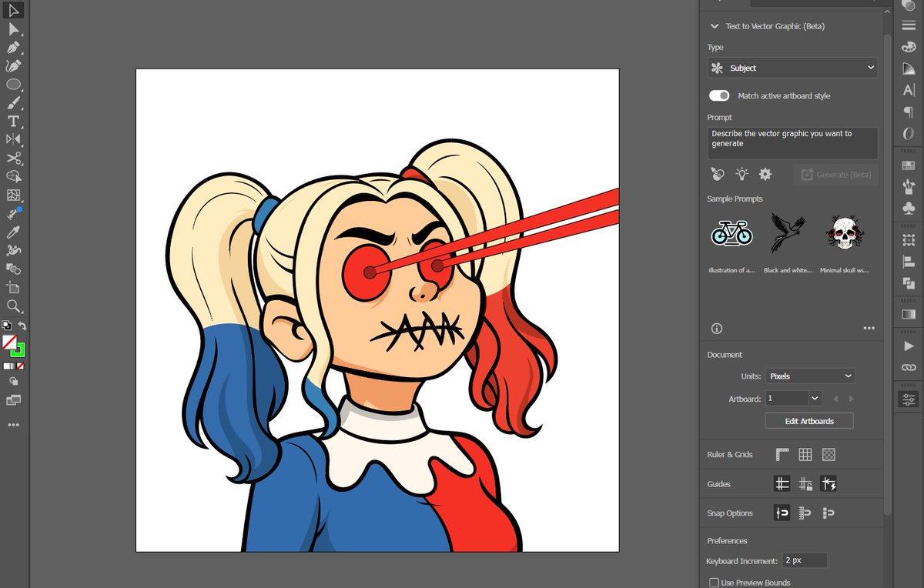
Task: Open the Transform panel icon
Action: [x=909, y=240]
